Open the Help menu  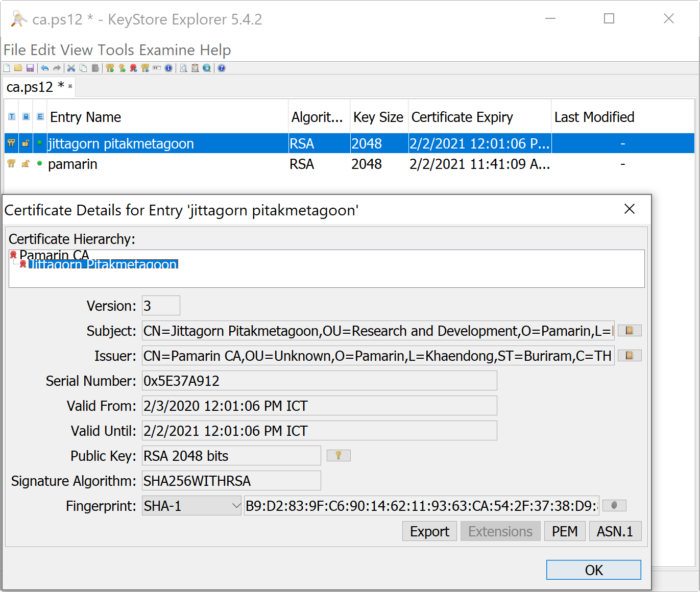coord(215,50)
